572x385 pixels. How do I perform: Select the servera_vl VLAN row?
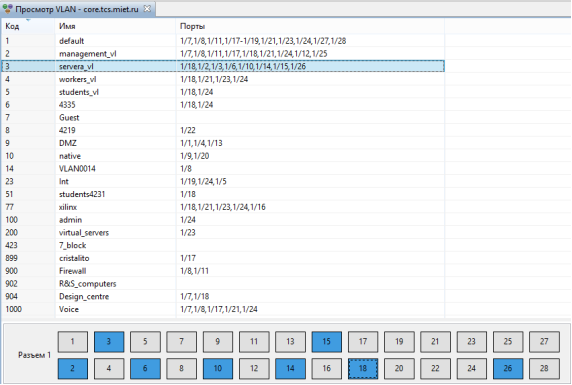(x=223, y=66)
